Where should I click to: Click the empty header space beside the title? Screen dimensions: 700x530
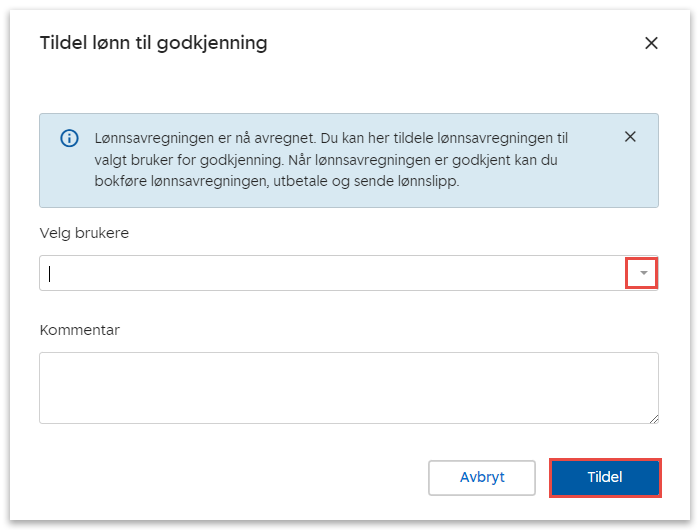[450, 43]
